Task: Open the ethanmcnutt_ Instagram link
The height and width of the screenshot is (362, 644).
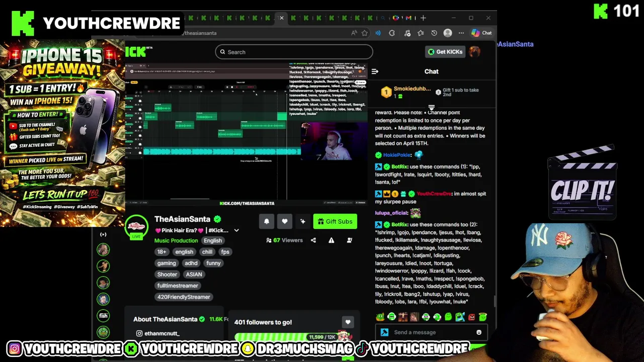Action: click(x=158, y=333)
